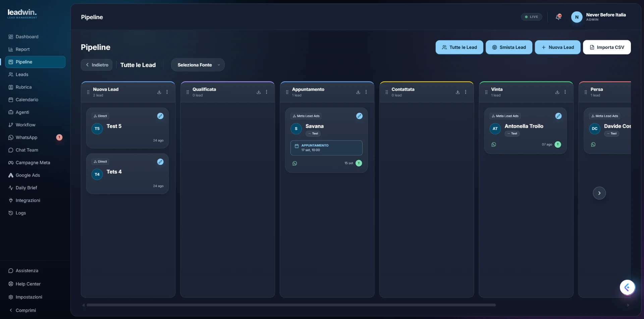Edit the Tets 4 lead card
Image resolution: width=644 pixels, height=319 pixels.
click(160, 162)
